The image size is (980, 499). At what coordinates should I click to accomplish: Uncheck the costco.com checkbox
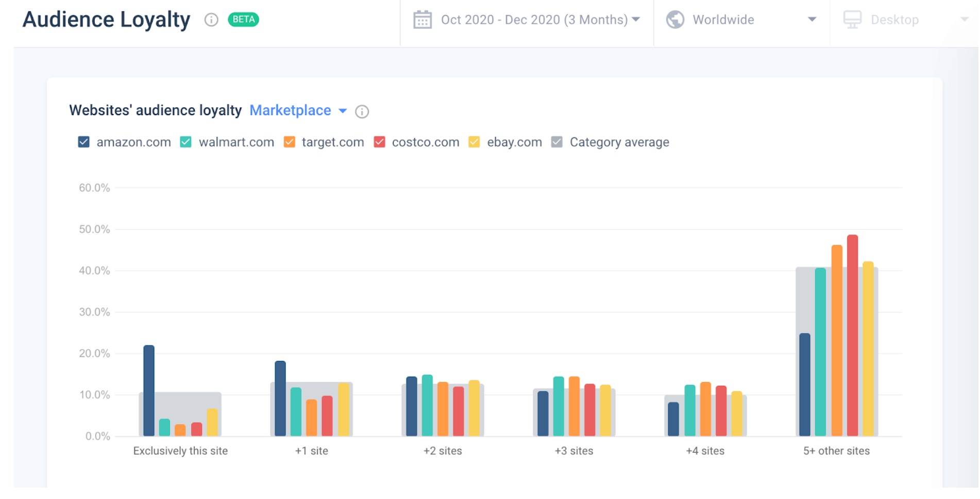click(379, 142)
